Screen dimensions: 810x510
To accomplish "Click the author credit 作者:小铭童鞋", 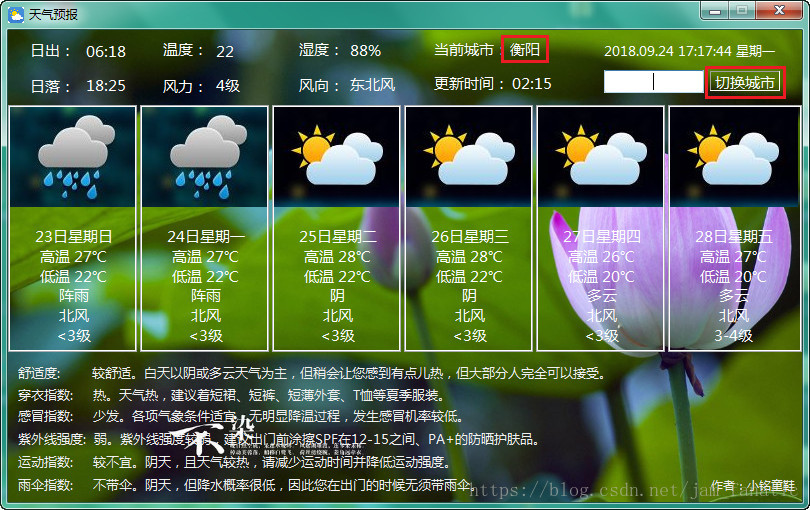I will click(x=753, y=486).
